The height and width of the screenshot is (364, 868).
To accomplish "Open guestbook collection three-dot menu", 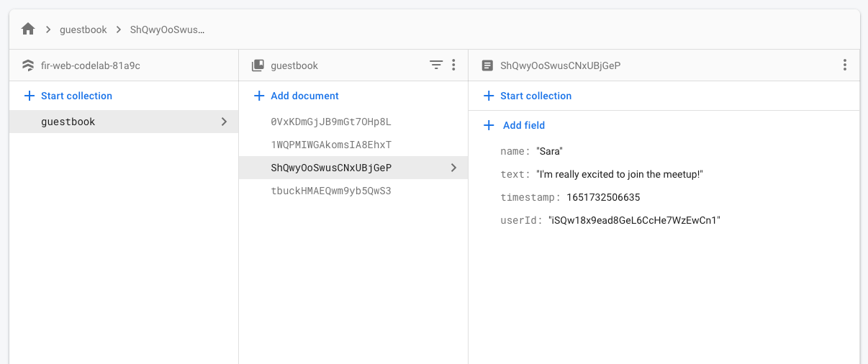I will [453, 65].
